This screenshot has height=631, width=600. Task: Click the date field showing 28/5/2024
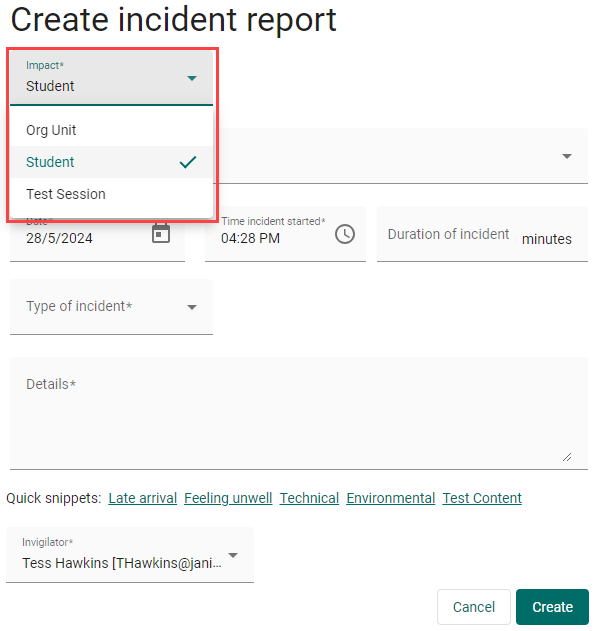pyautogui.click(x=80, y=239)
